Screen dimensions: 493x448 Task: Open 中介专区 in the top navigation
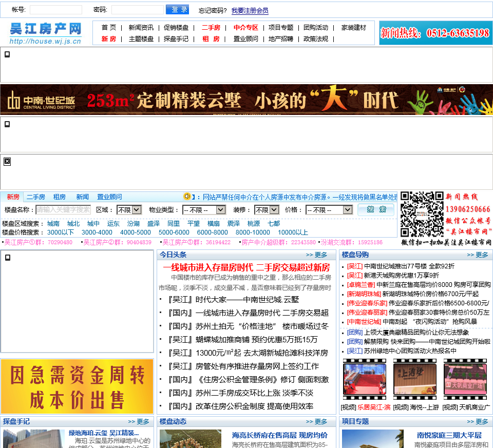[246, 28]
